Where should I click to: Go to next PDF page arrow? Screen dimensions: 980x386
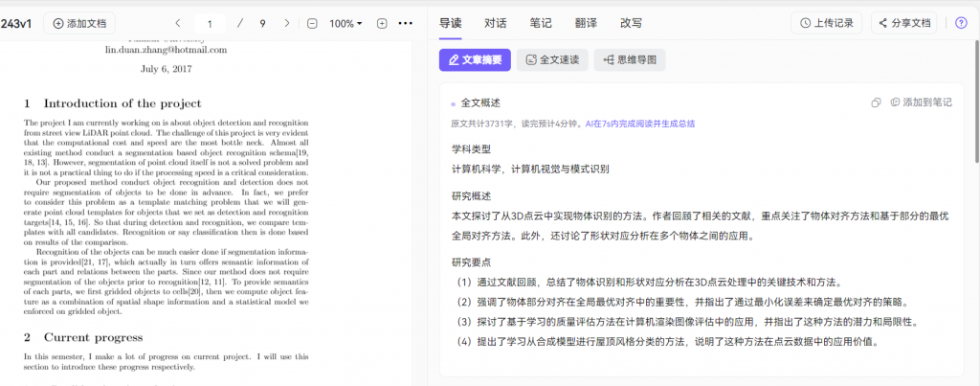[x=287, y=24]
